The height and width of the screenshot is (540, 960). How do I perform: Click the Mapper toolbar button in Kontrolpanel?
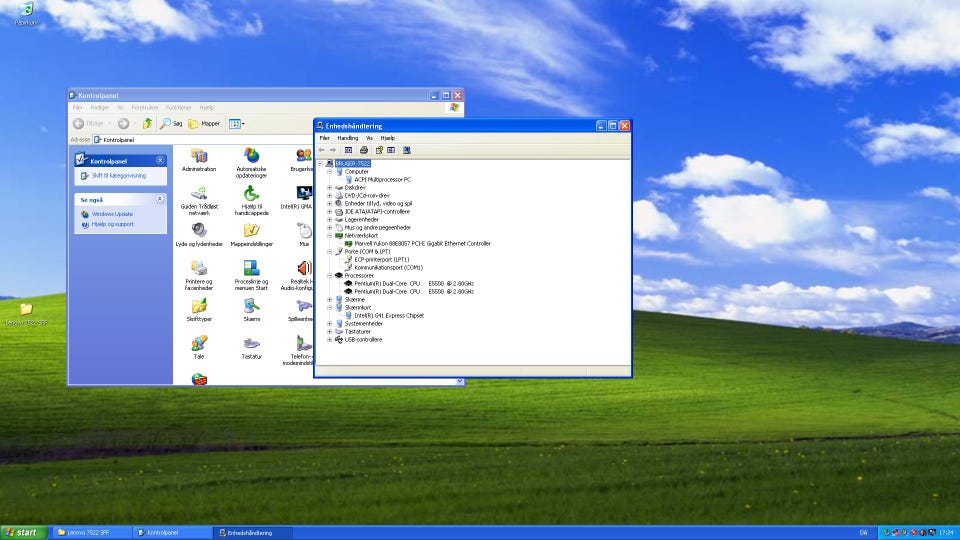coord(204,124)
